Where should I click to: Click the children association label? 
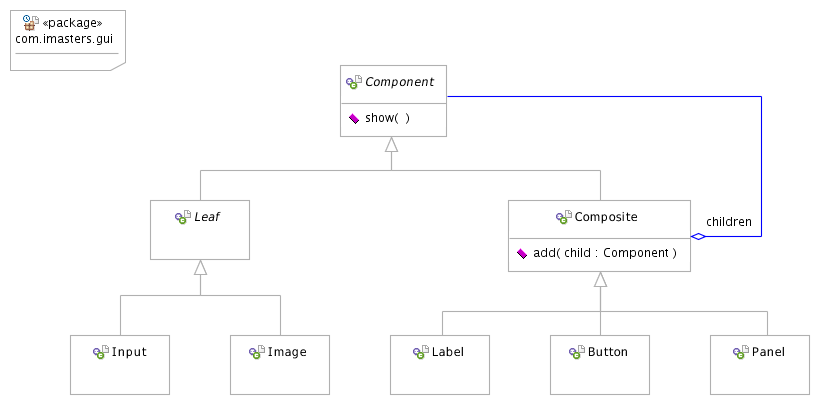[728, 221]
